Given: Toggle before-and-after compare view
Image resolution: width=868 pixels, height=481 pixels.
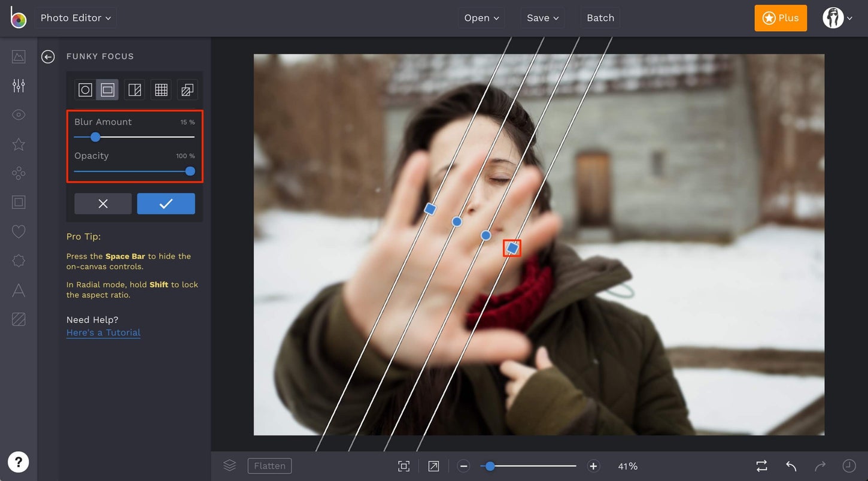Looking at the screenshot, I should tap(761, 465).
